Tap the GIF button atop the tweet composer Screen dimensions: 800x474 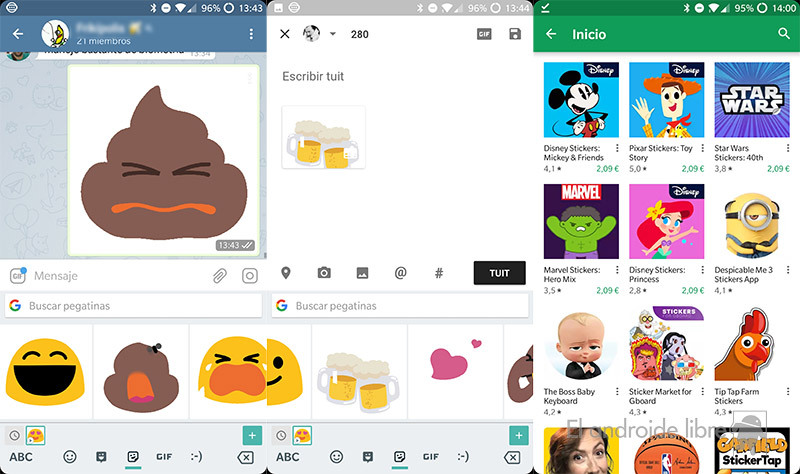click(484, 34)
